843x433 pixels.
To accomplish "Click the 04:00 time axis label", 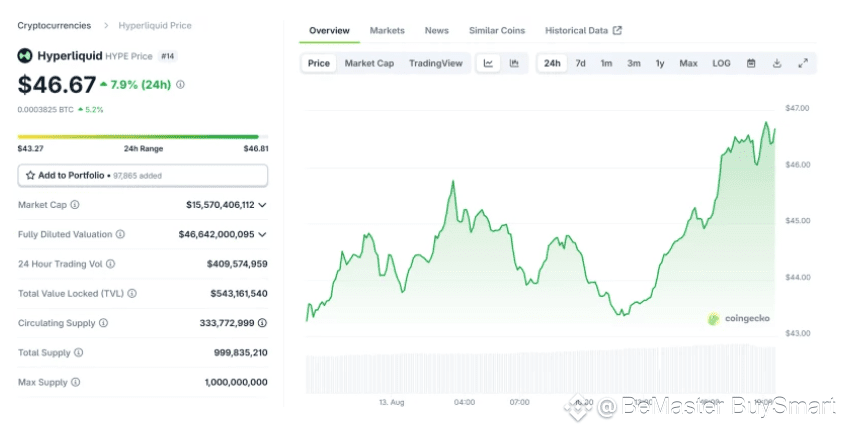I will 465,402.
